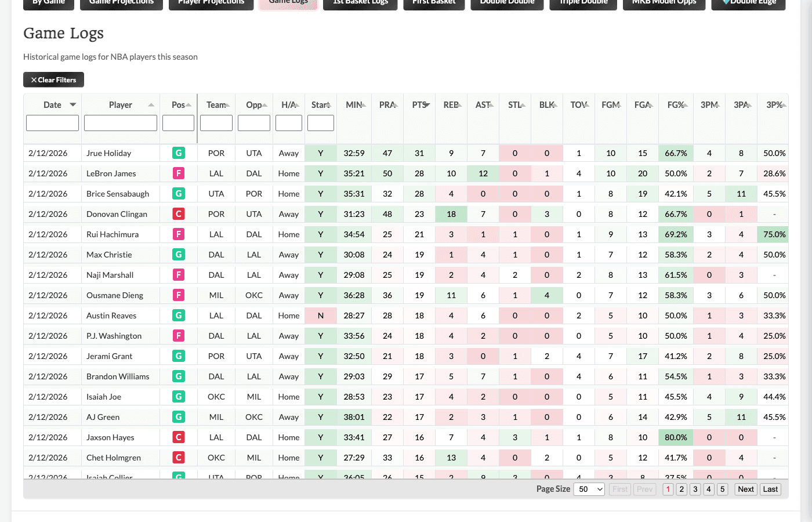Click the blue diamond icon on Double Edge tab
The image size is (812, 522).
click(x=727, y=2)
